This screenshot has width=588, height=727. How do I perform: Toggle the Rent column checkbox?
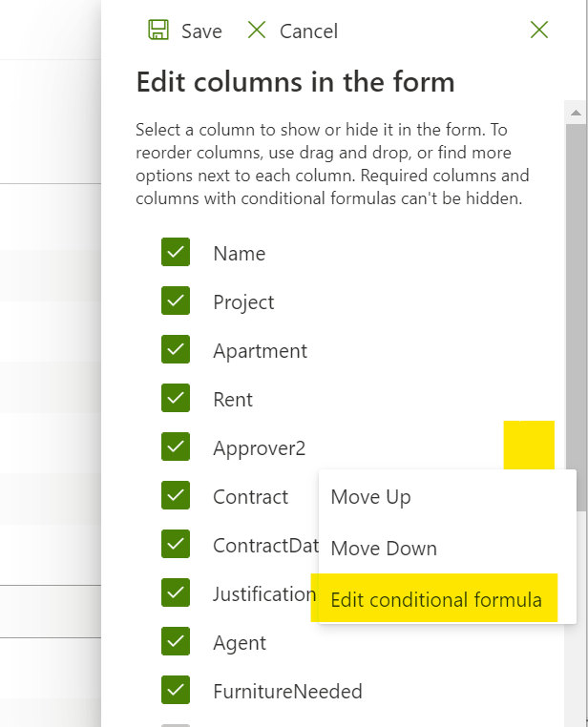tap(176, 398)
